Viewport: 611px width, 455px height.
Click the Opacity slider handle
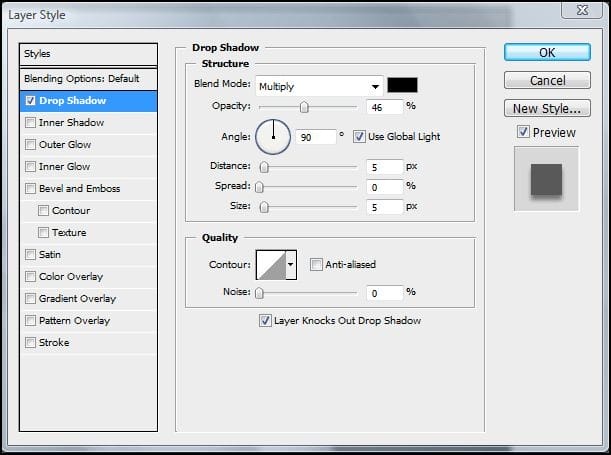click(304, 107)
